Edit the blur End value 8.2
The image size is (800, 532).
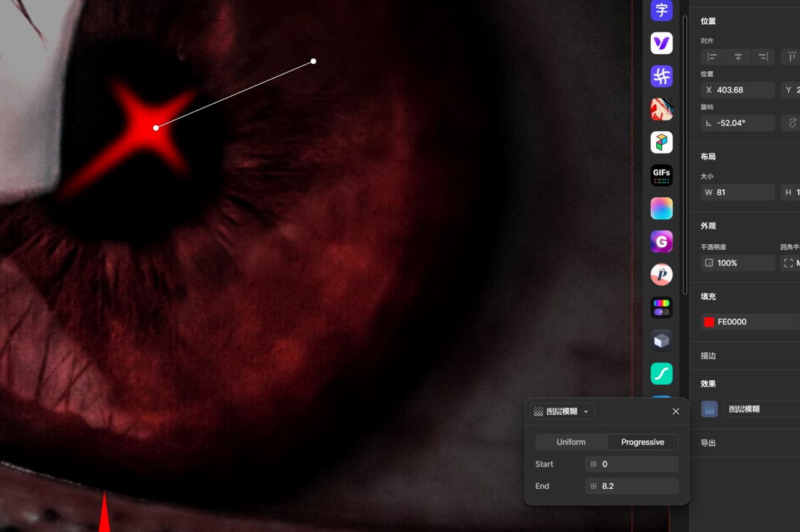click(632, 486)
